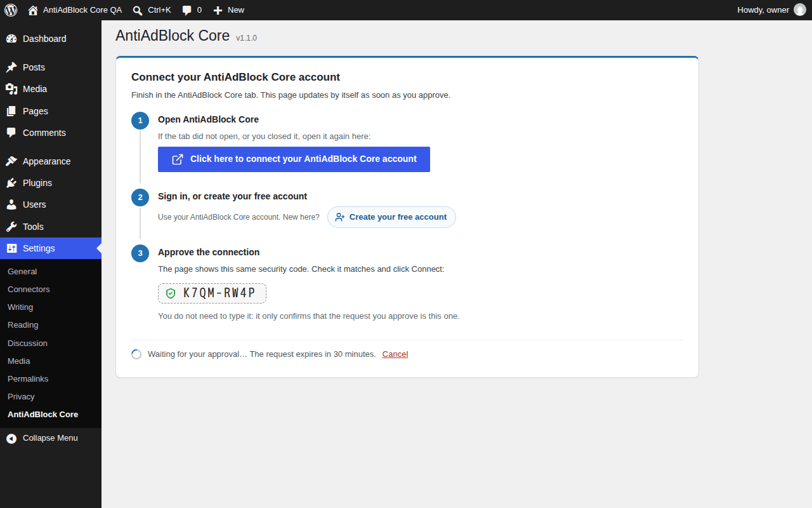Click the green shield icon beside security code
The width and height of the screenshot is (812, 508).
tap(170, 293)
